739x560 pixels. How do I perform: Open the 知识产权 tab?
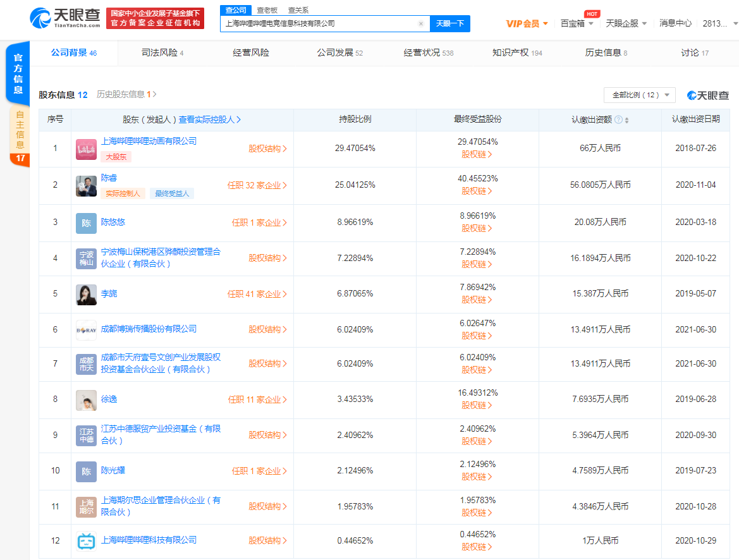[516, 52]
